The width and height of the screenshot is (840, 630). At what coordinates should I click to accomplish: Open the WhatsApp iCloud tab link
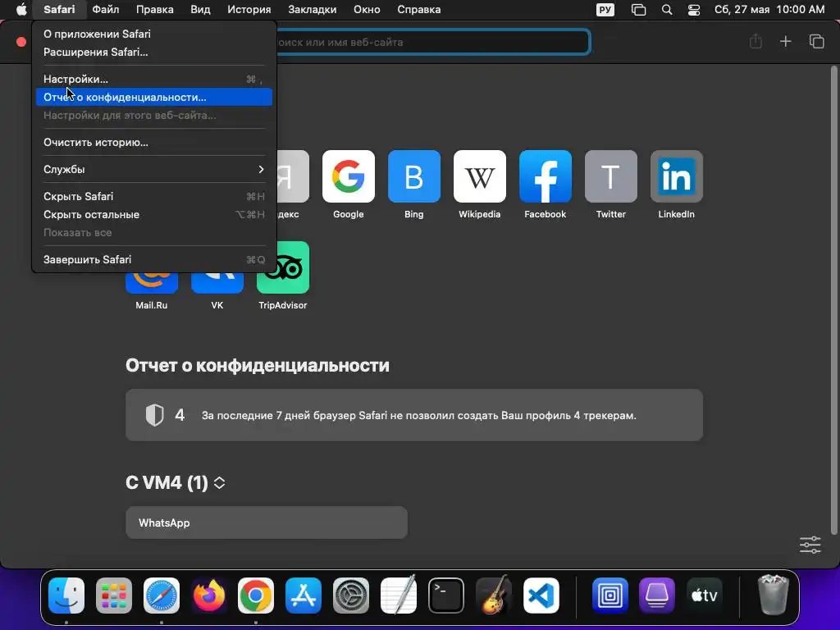pos(267,523)
